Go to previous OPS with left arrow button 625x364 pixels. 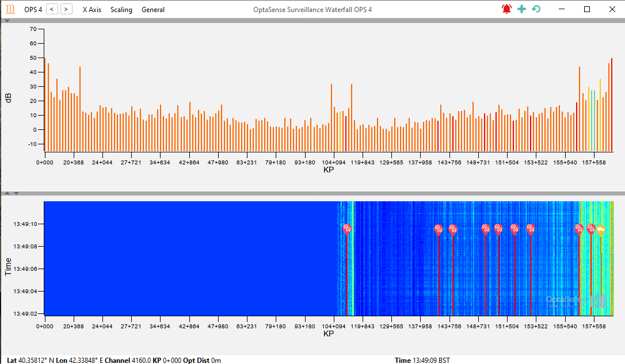(x=52, y=9)
